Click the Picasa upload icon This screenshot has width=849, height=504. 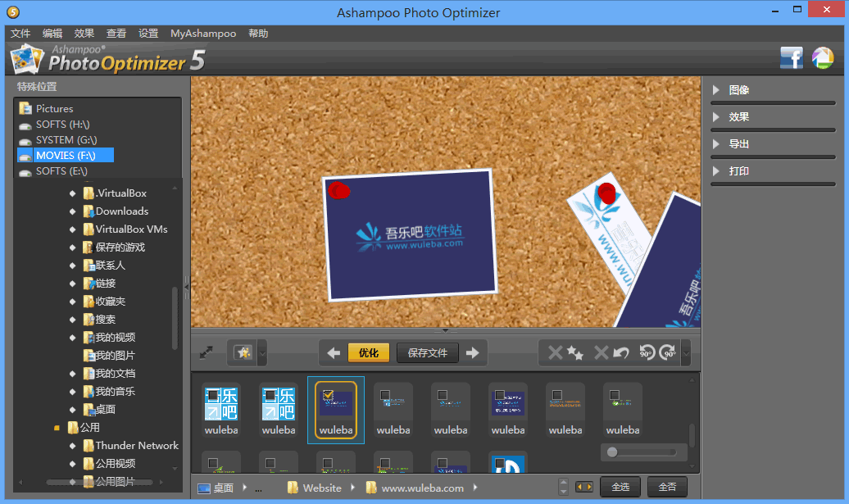pyautogui.click(x=823, y=57)
